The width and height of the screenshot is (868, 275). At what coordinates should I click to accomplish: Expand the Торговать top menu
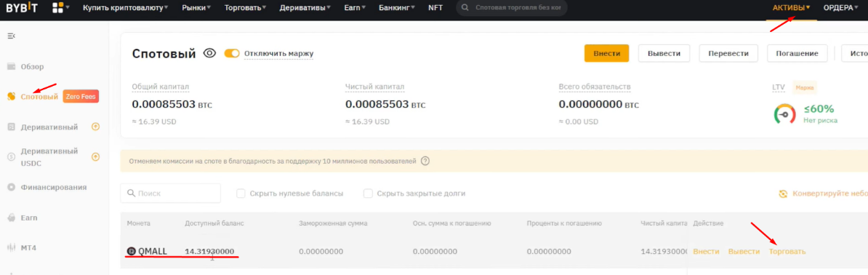245,8
